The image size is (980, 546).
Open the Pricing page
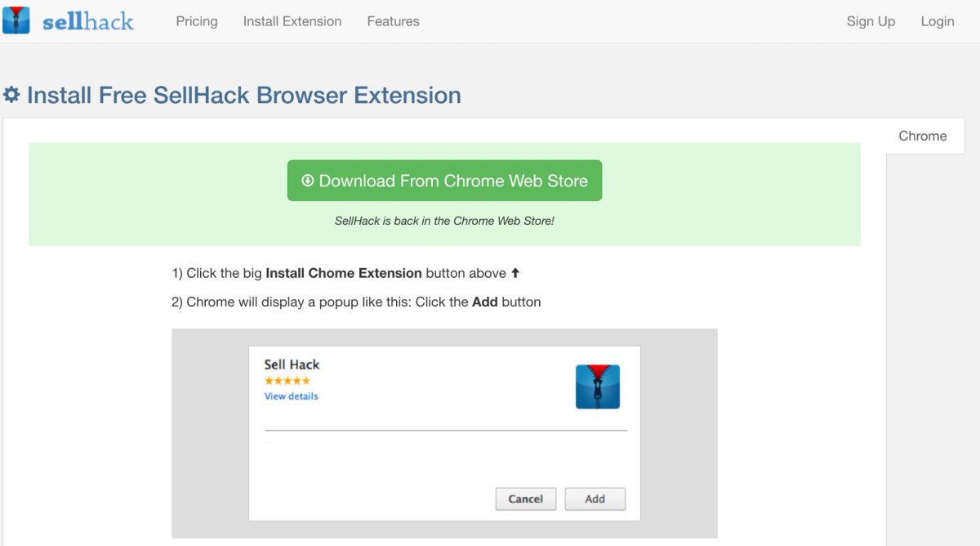(197, 21)
